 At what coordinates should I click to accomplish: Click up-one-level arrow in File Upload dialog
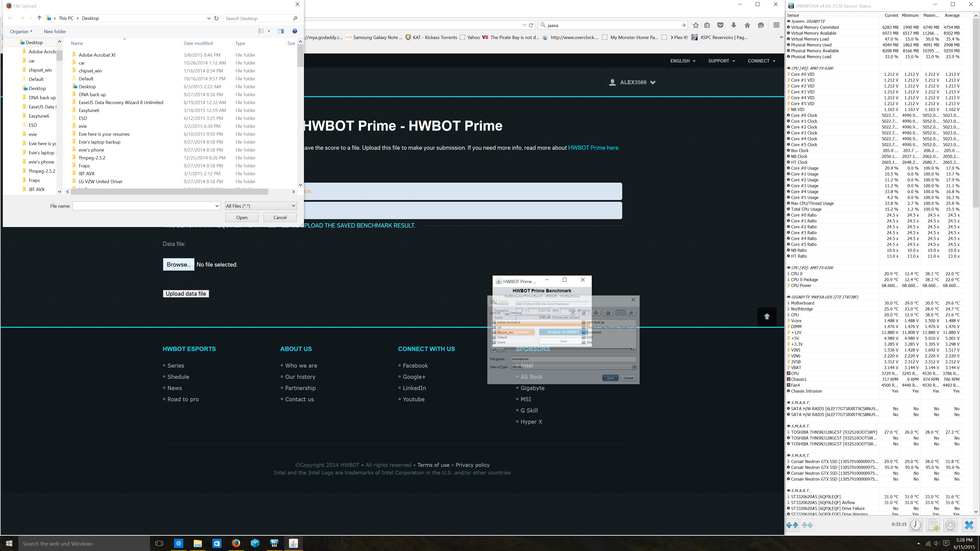point(39,18)
